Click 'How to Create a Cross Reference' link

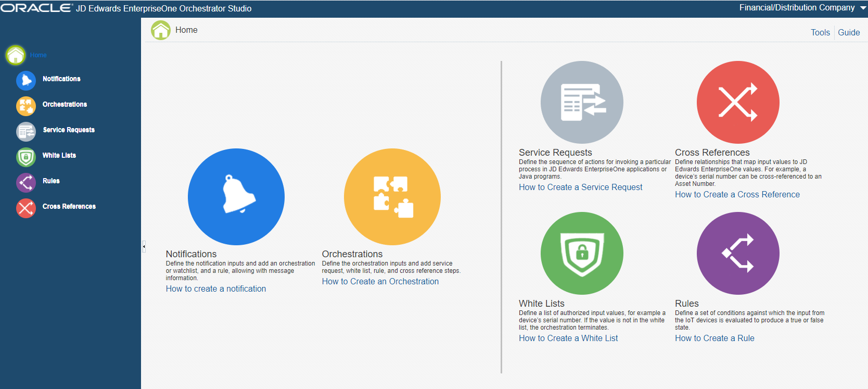[737, 194]
